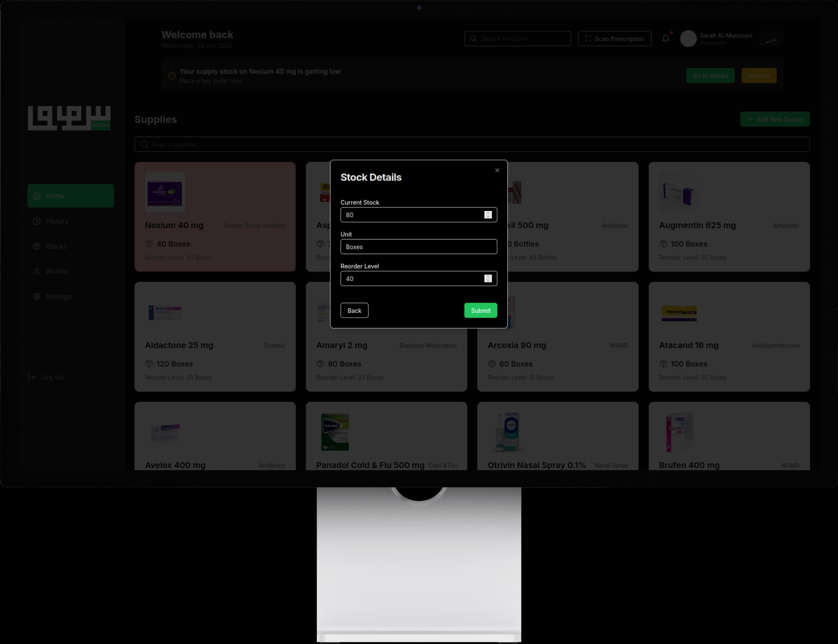
Task: Click the Go to stocks alert action link
Action: 710,75
